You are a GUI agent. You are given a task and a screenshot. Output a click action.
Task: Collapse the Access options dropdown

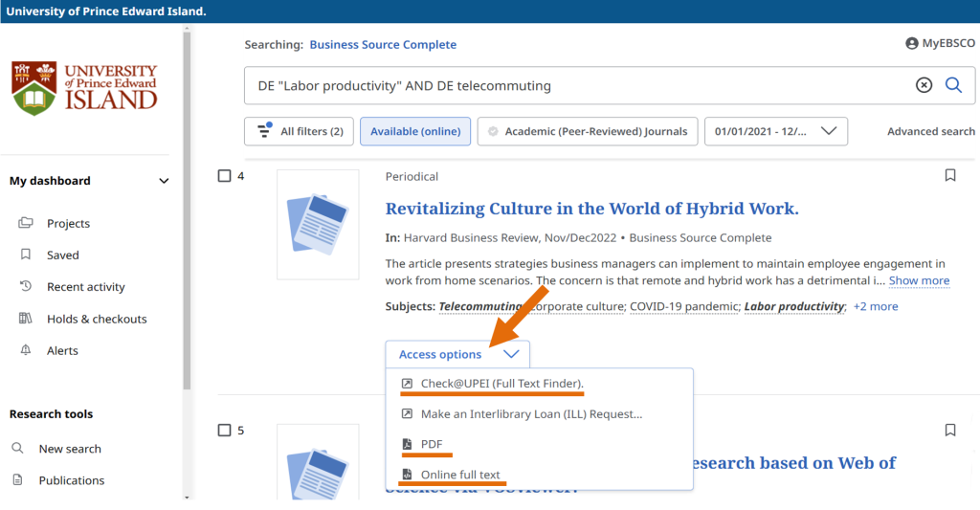[x=457, y=354]
